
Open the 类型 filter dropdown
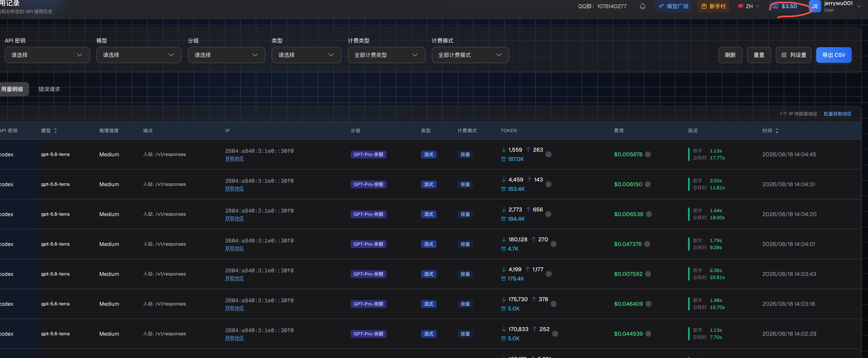(307, 55)
